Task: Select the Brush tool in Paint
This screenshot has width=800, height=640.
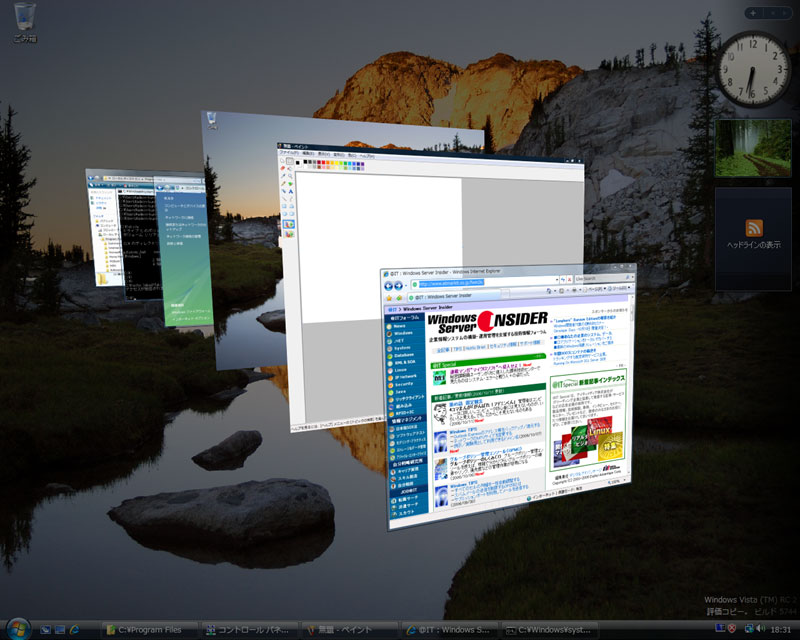Action: click(290, 184)
